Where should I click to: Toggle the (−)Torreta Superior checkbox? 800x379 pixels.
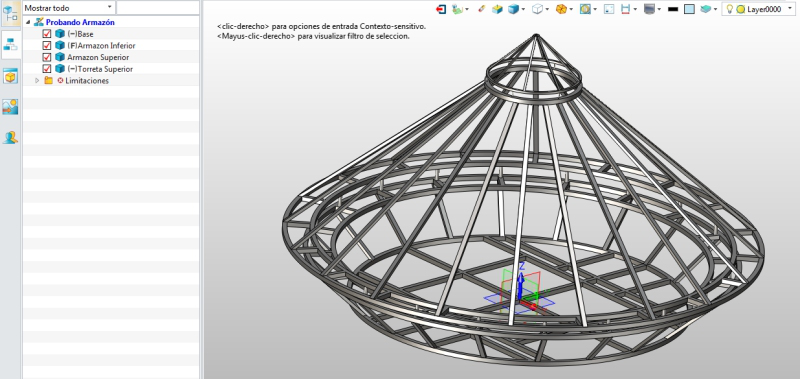point(47,69)
